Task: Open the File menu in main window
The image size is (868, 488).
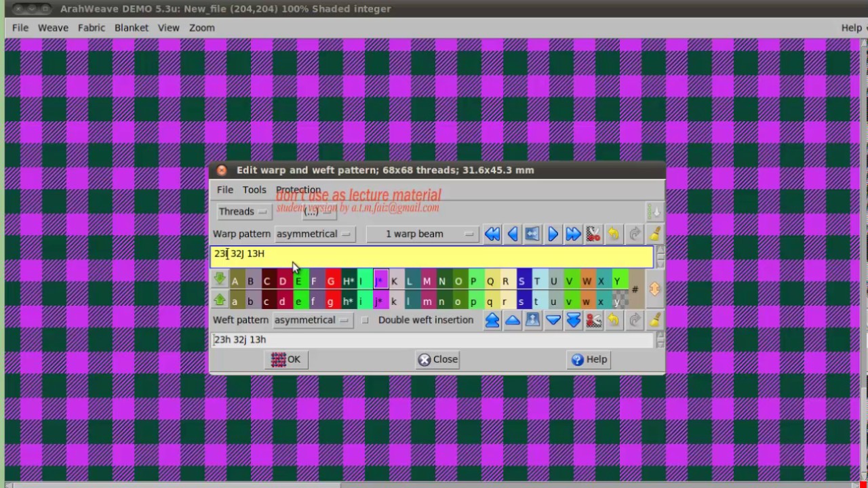Action: 20,28
